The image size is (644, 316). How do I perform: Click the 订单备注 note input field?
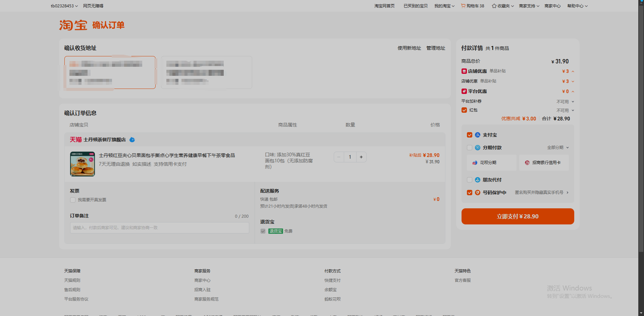(x=160, y=228)
